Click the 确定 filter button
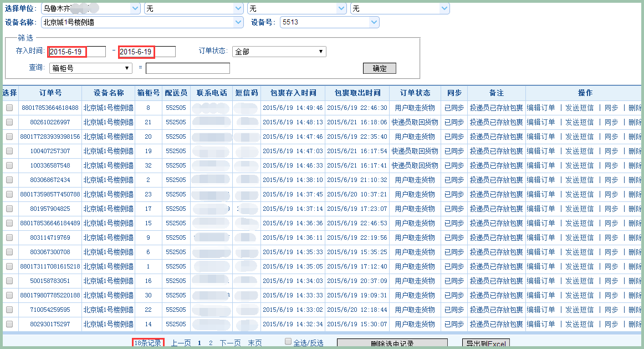This screenshot has width=644, height=349. tap(379, 68)
